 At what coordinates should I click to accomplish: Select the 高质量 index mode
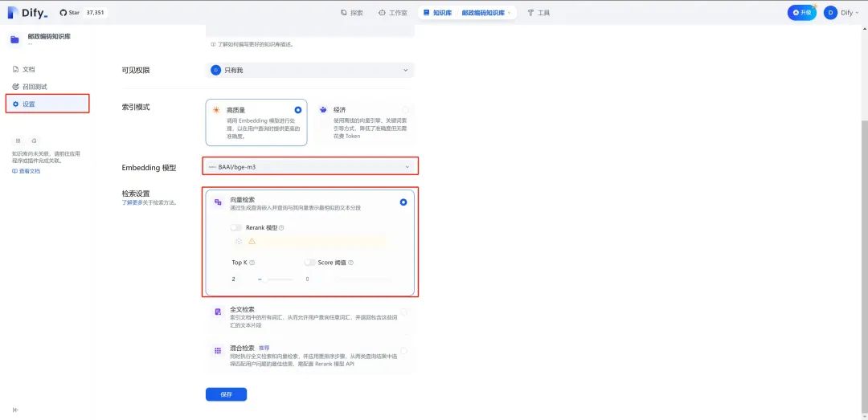[256, 122]
